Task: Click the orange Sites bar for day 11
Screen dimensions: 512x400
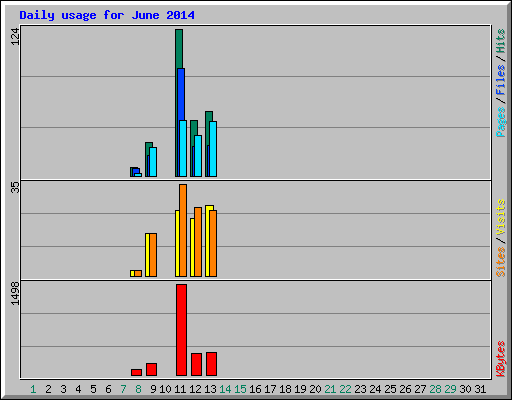Action: point(183,230)
